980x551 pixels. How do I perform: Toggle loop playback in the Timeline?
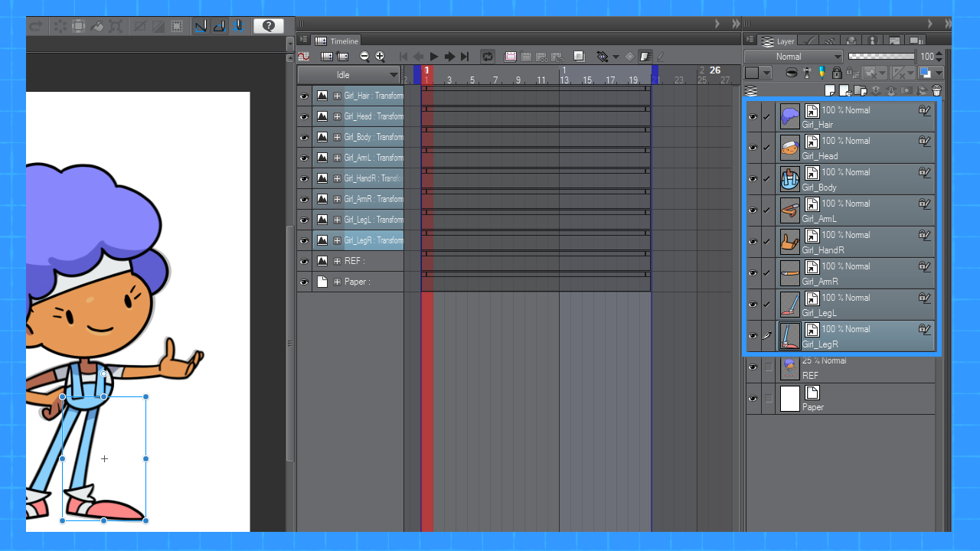[x=487, y=56]
